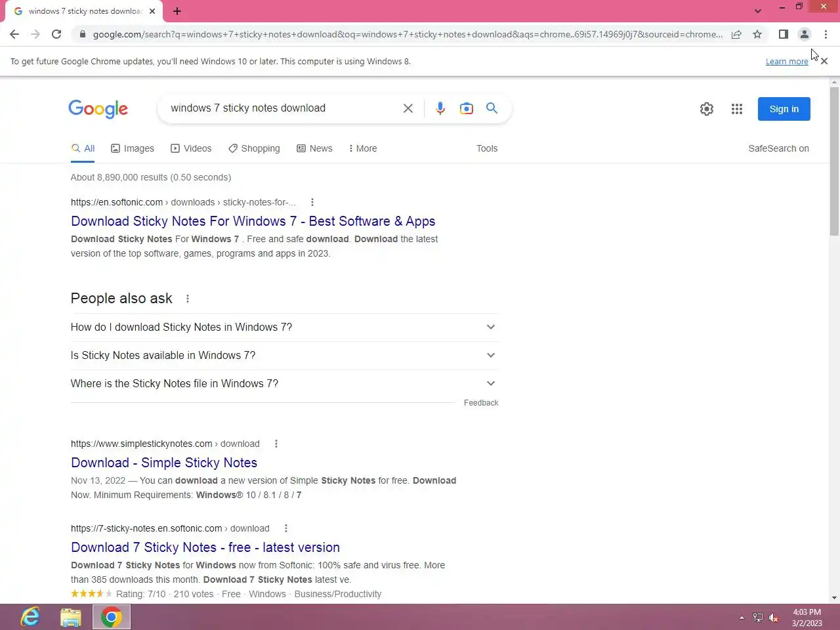Open options menu for 7-sticky-notes softonic result

[x=285, y=528]
